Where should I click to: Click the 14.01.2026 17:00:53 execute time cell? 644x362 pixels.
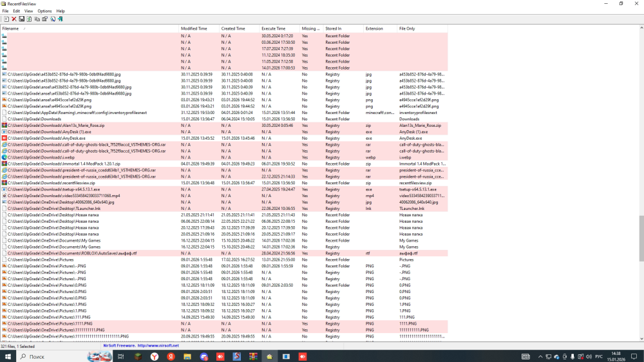pos(278,68)
